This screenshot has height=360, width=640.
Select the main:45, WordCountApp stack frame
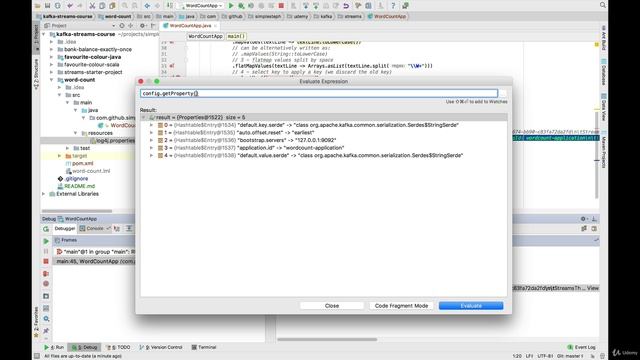point(94,261)
